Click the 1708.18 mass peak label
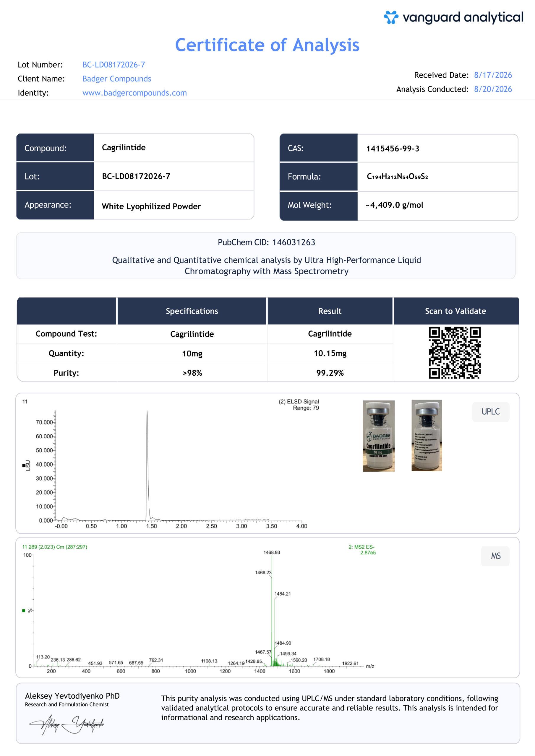This screenshot has height=756, width=535. (x=321, y=659)
